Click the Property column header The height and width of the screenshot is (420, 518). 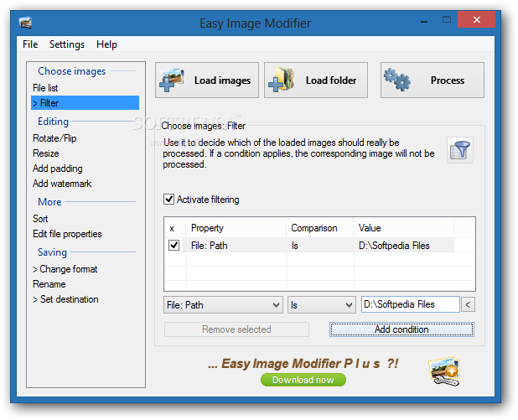[x=236, y=228]
